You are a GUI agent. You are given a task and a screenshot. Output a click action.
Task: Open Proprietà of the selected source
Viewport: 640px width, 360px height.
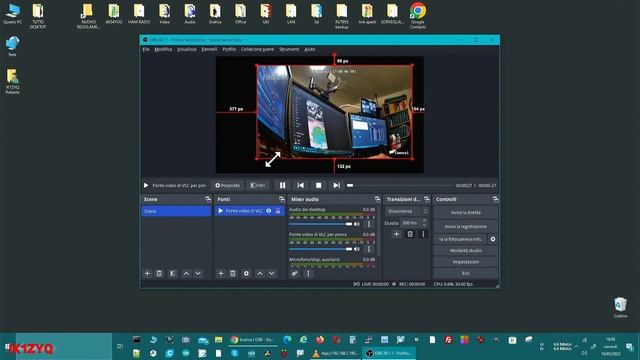tap(228, 185)
